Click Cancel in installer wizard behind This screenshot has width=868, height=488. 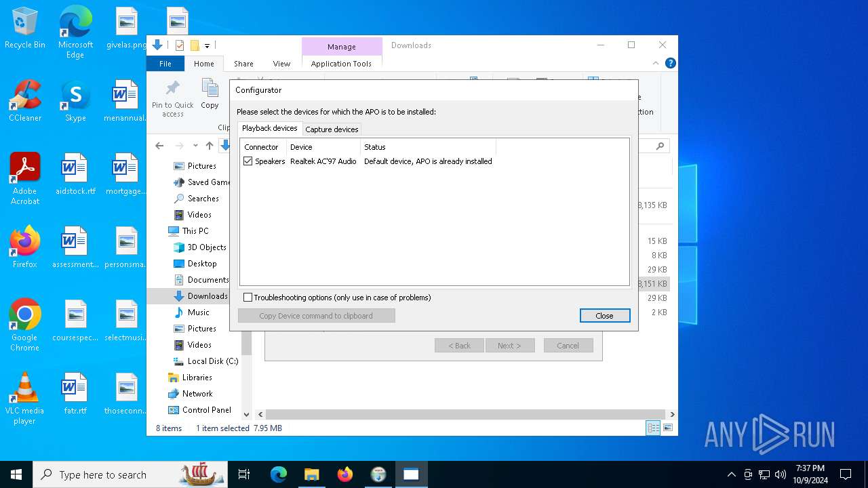568,346
